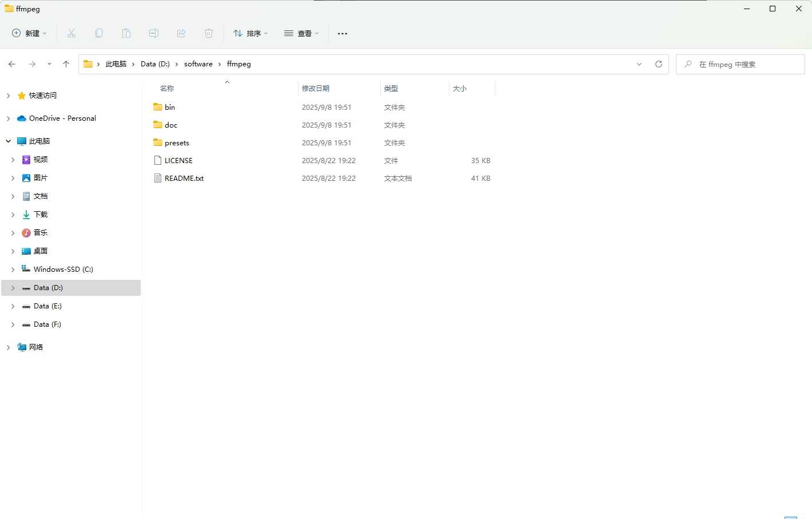
Task: Select the bin folder
Action: pos(170,107)
